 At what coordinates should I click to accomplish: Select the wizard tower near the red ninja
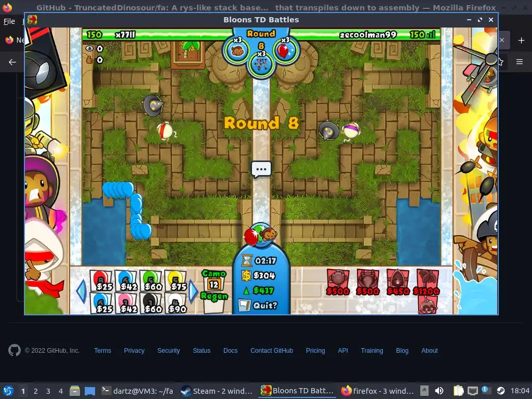point(153,105)
